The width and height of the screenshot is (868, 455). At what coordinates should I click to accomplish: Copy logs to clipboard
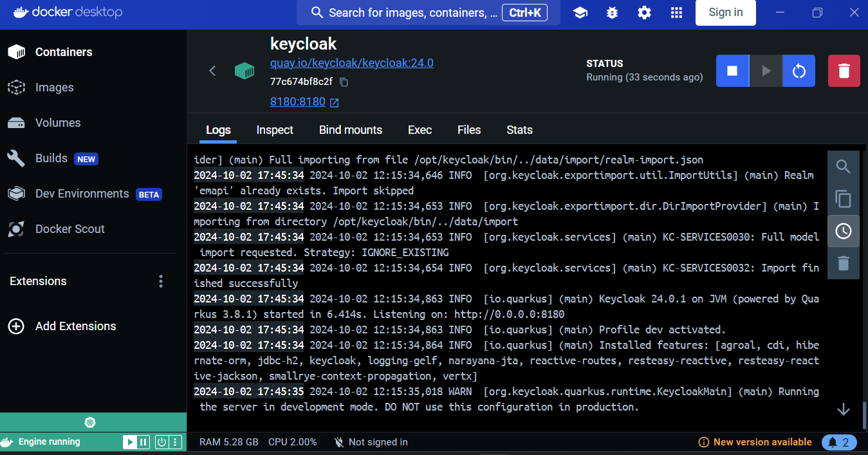(x=844, y=199)
